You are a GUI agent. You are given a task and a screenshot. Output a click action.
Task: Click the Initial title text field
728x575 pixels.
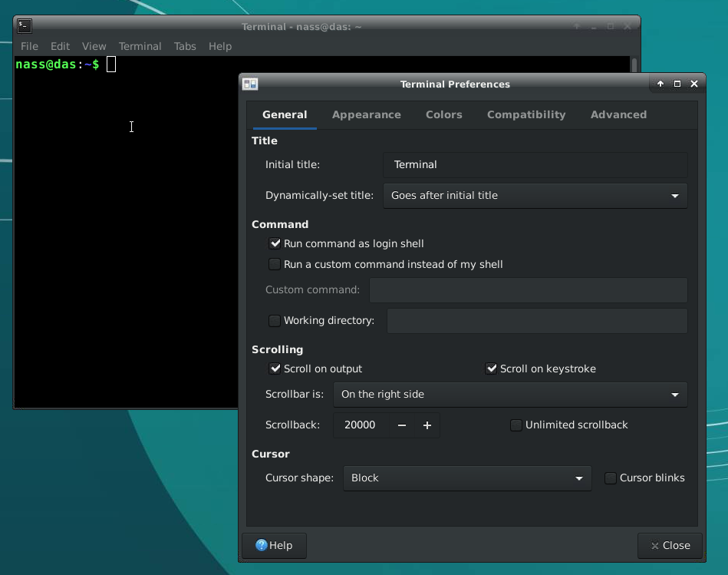coord(535,165)
